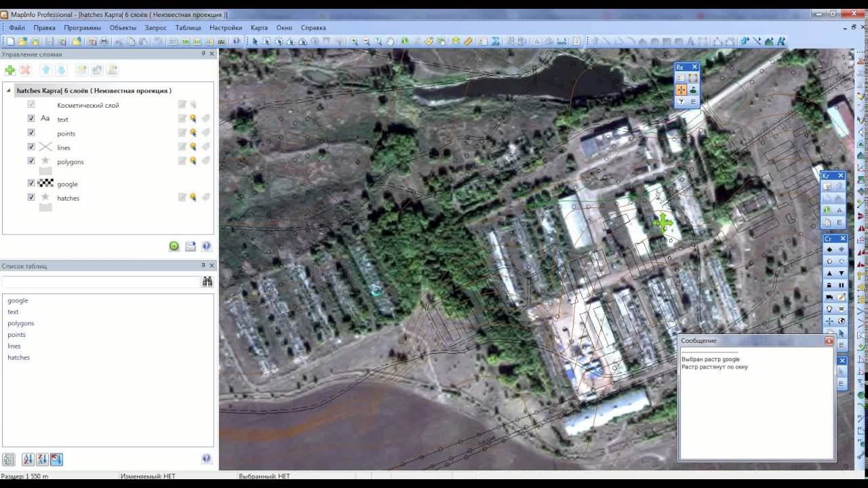The height and width of the screenshot is (488, 868).
Task: Close the Сообщение message window
Action: point(829,341)
